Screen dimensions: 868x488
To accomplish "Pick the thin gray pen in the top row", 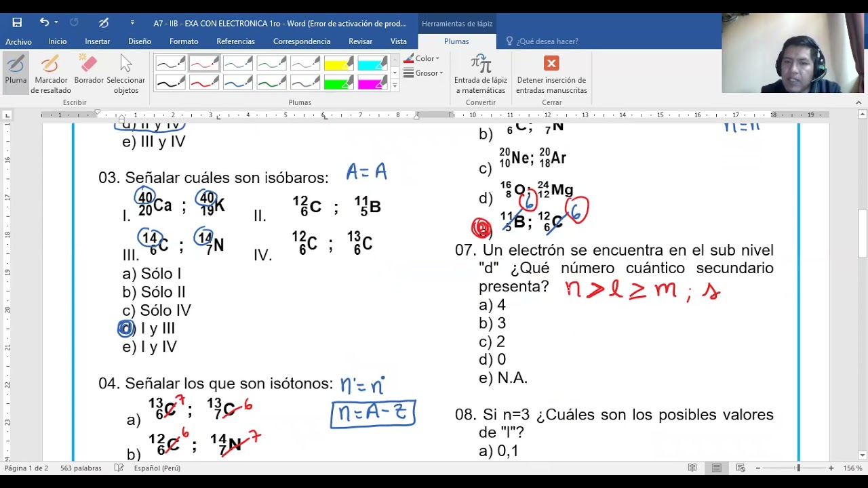I will (x=305, y=64).
